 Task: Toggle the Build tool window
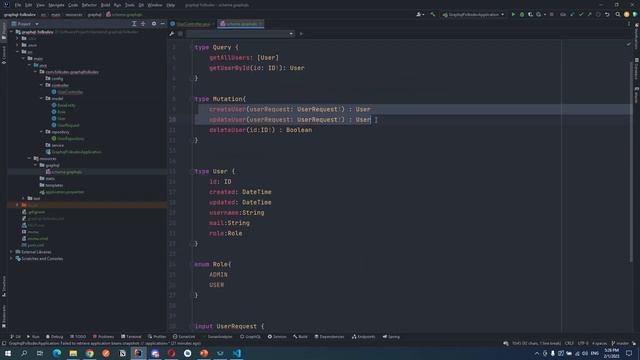point(300,337)
